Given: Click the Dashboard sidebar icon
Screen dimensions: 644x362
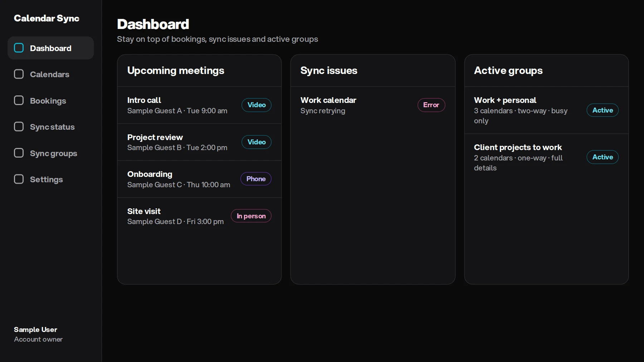Looking at the screenshot, I should tap(19, 48).
